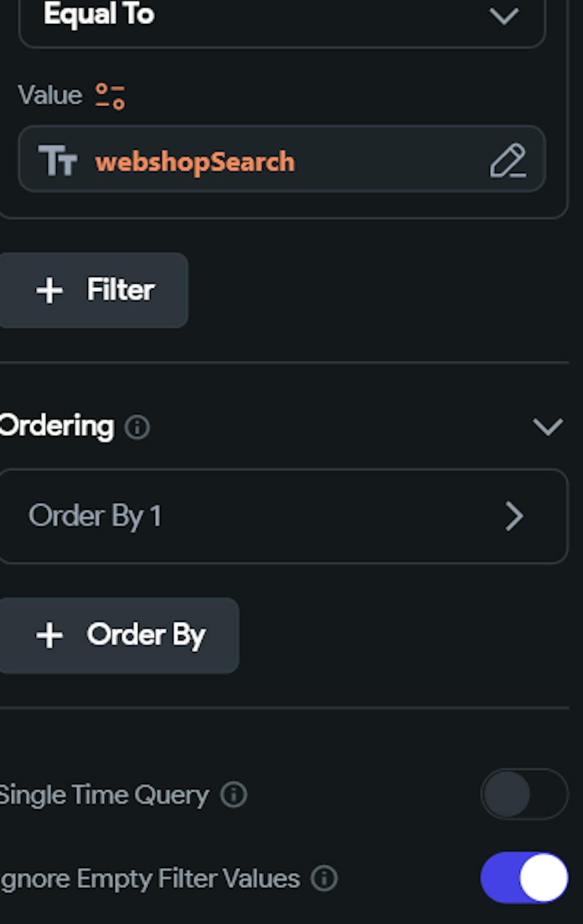Image resolution: width=583 pixels, height=924 pixels.
Task: Disable the Ignore Empty Filter Values toggle
Action: click(x=524, y=878)
